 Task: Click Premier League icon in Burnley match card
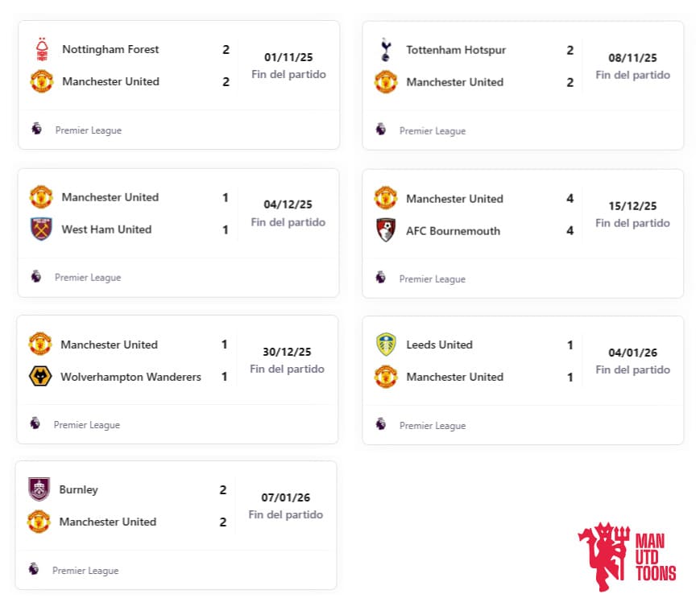pyautogui.click(x=34, y=569)
